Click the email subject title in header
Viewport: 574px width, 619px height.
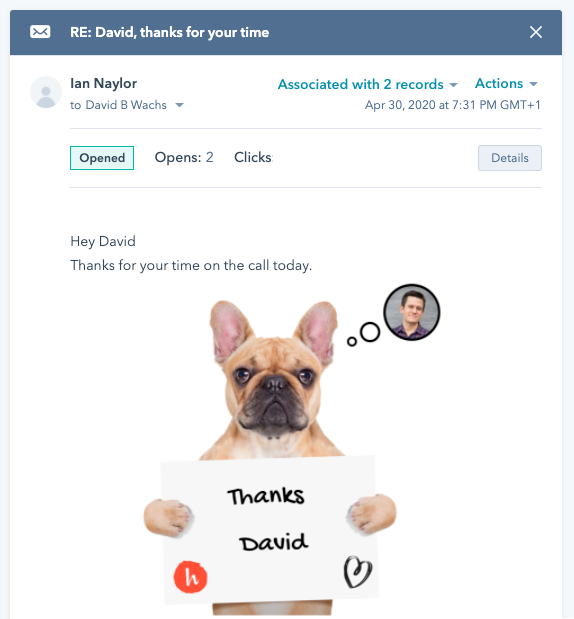[x=169, y=32]
